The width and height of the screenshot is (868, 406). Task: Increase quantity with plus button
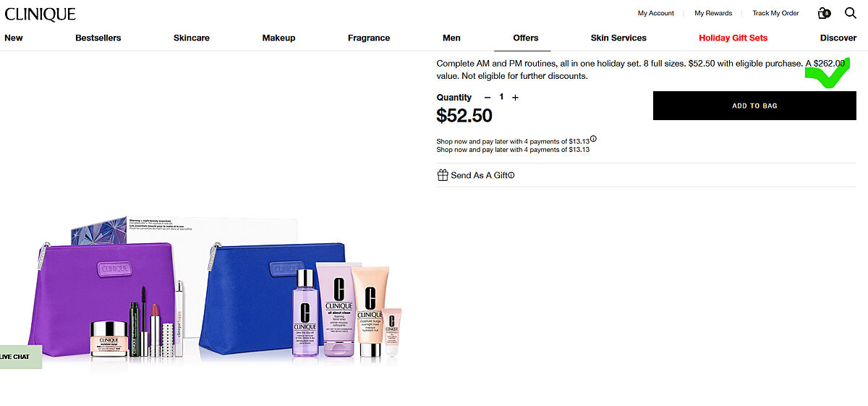pos(515,97)
